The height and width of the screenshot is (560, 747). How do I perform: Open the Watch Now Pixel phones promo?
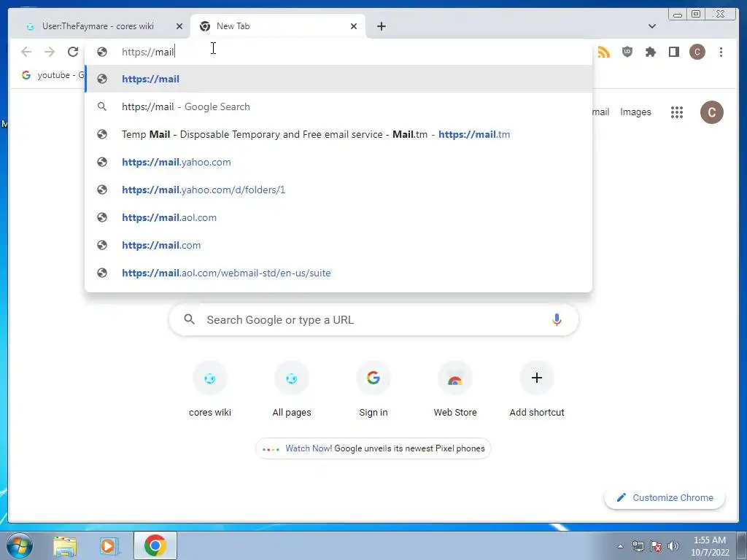(373, 448)
